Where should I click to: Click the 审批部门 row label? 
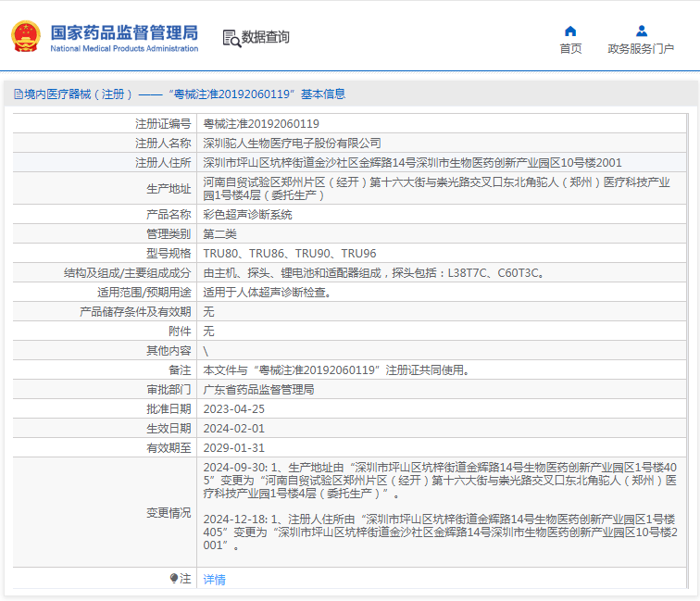(169, 390)
